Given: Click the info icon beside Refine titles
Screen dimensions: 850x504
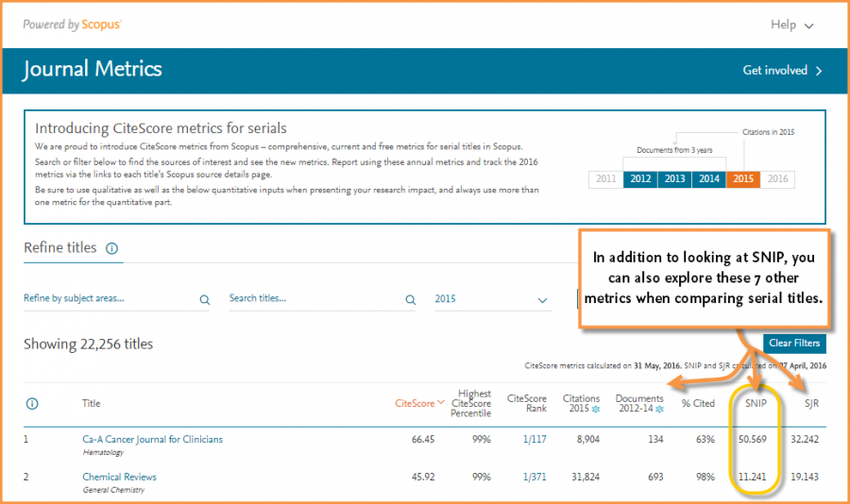Looking at the screenshot, I should pos(111,248).
